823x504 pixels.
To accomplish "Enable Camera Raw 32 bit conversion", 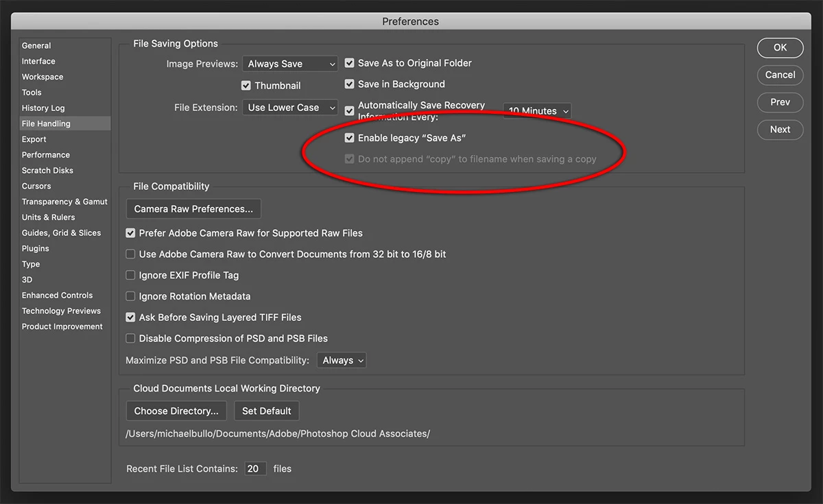I will click(130, 254).
